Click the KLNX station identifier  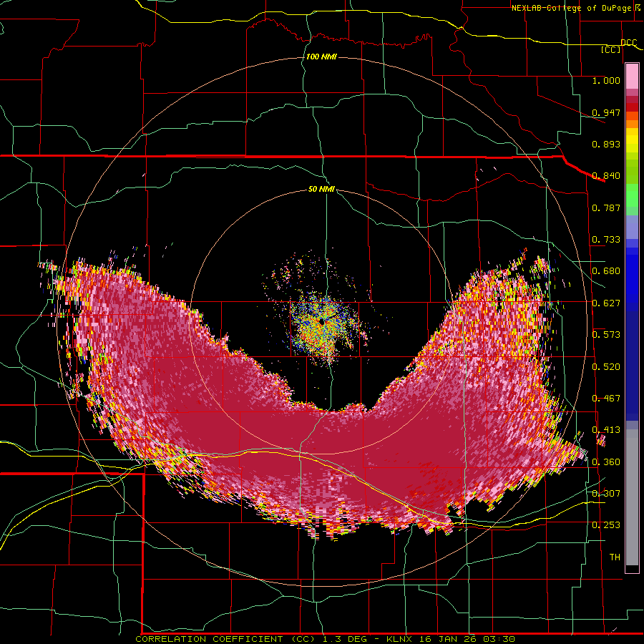[401, 639]
